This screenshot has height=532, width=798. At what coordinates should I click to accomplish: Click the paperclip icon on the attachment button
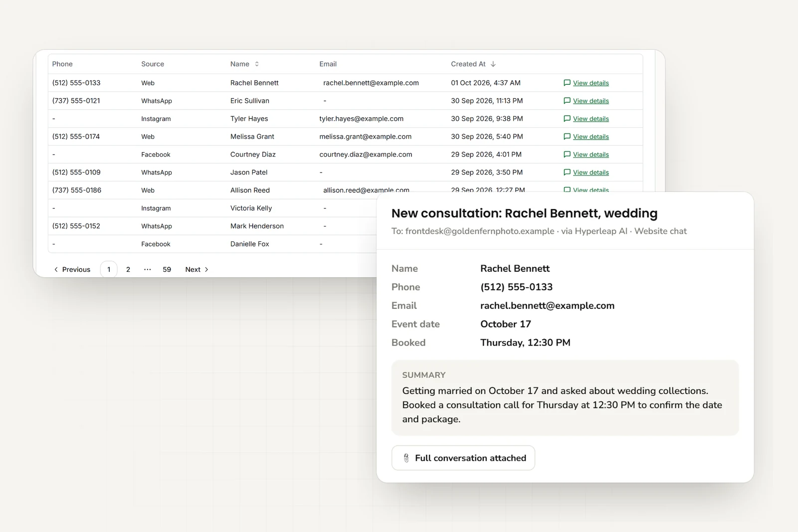click(x=406, y=458)
